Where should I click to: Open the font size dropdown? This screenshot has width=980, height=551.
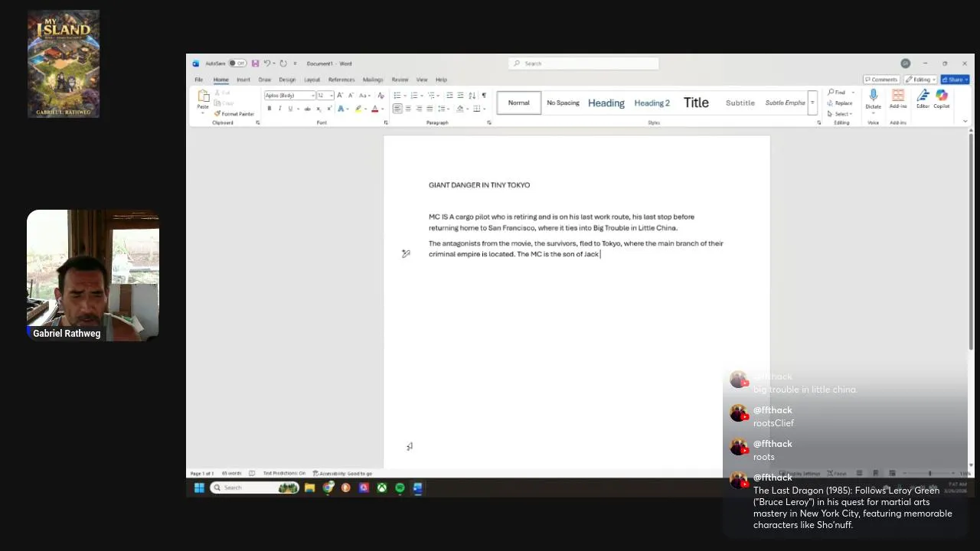[x=331, y=96]
